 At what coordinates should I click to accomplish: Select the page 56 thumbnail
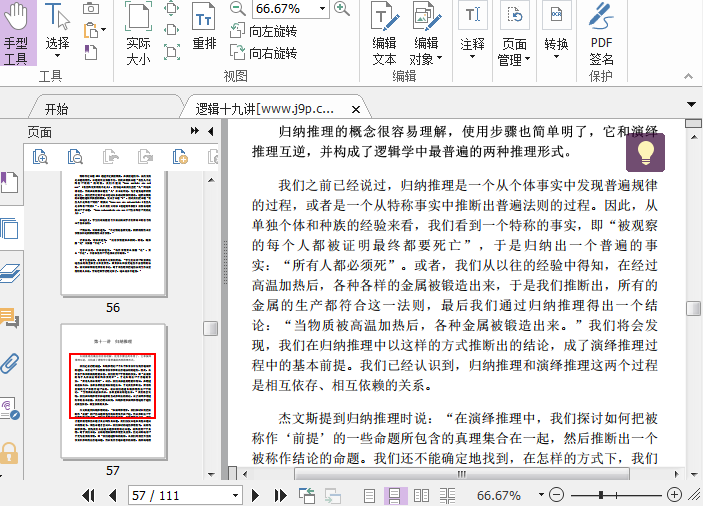pos(113,233)
